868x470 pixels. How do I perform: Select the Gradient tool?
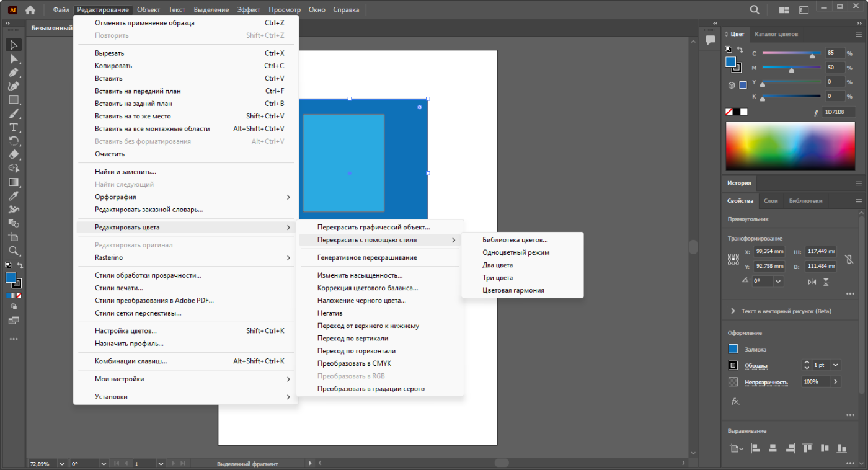(14, 182)
